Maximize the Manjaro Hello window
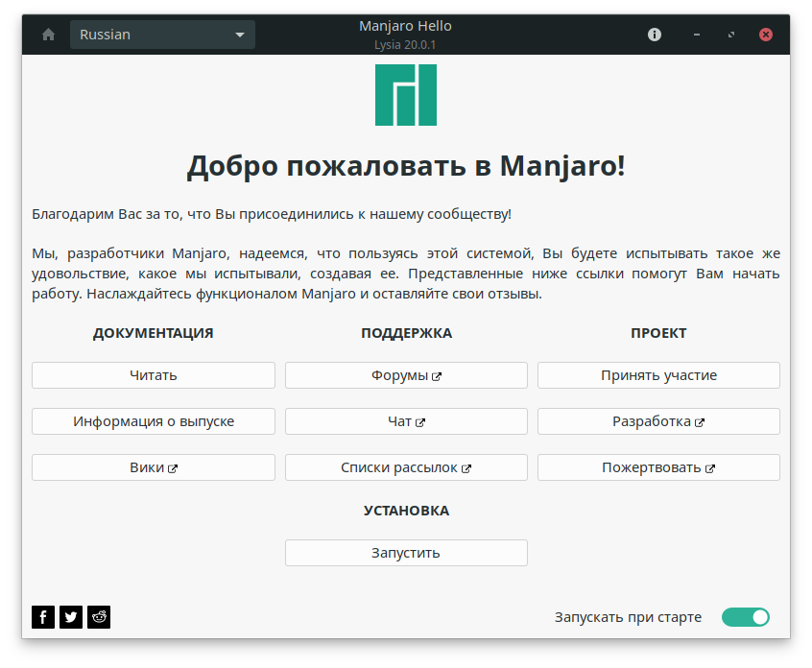The height and width of the screenshot is (668, 812). 731,35
